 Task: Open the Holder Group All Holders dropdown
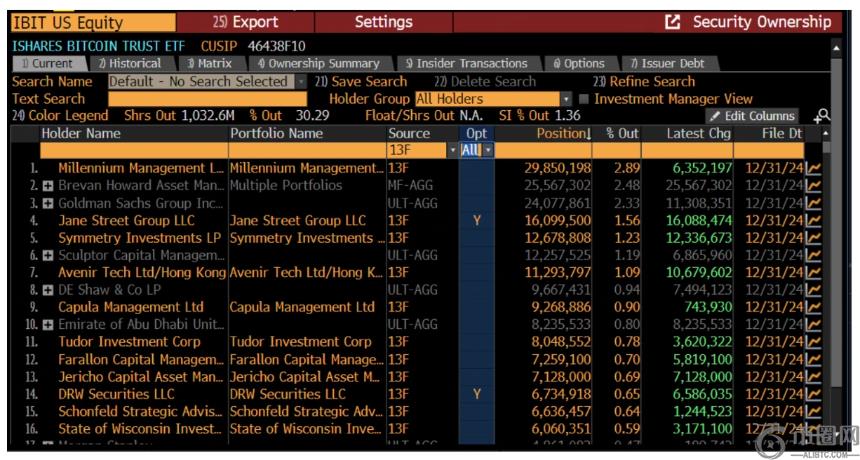[566, 99]
